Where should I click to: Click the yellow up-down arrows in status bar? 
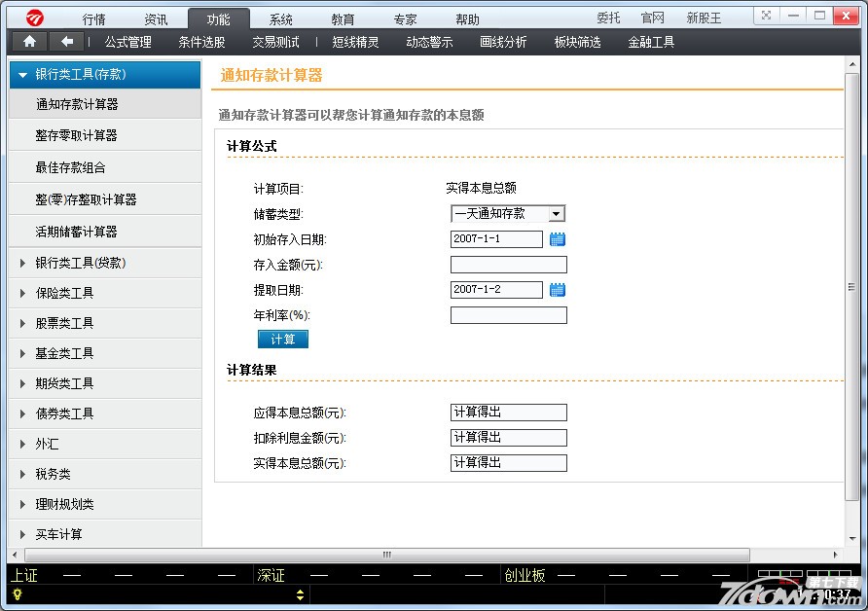tap(300, 594)
